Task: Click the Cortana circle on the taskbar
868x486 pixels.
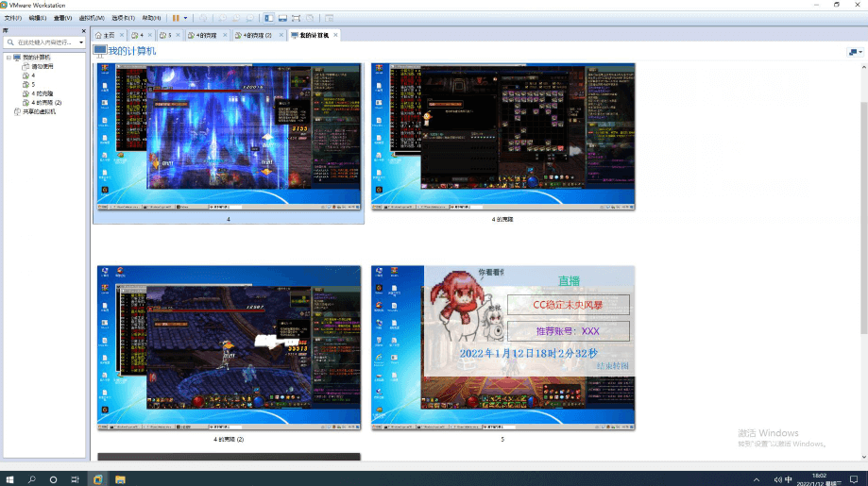Action: 53,479
